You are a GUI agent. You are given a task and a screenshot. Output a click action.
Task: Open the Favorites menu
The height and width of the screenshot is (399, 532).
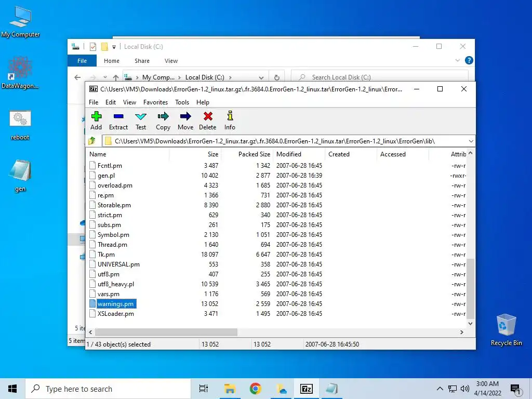[155, 102]
